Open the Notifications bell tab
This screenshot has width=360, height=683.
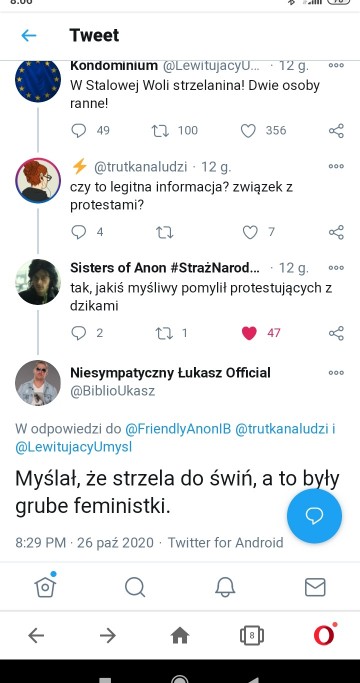[x=225, y=587]
